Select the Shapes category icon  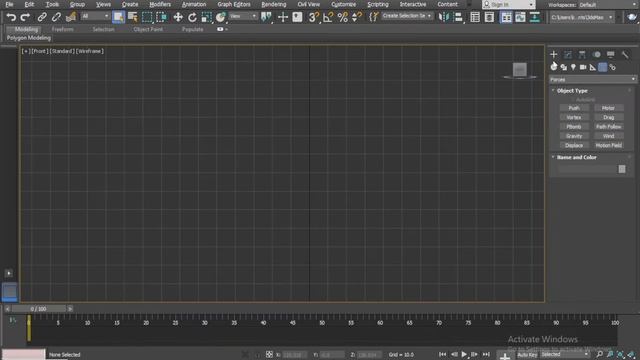564,67
